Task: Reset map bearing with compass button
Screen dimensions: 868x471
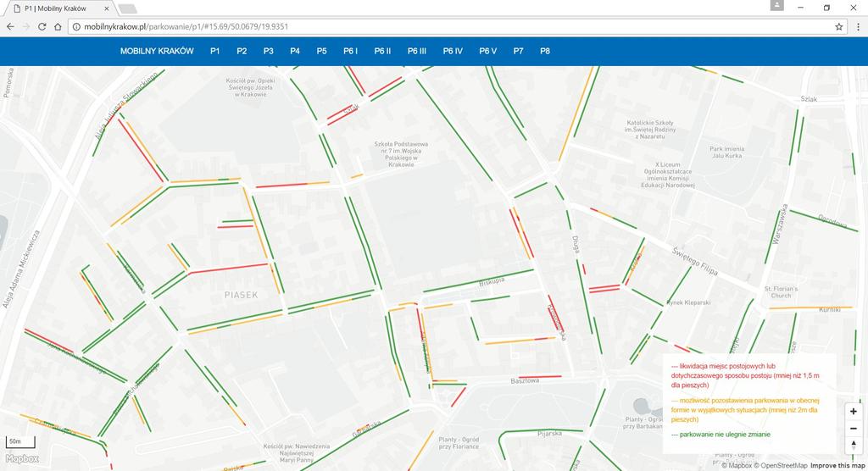Action: click(853, 445)
